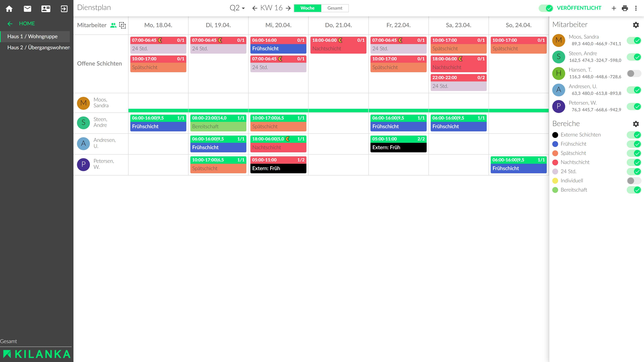Click the home icon in sidebar
Viewport: 644px width, 362px height.
(x=9, y=9)
